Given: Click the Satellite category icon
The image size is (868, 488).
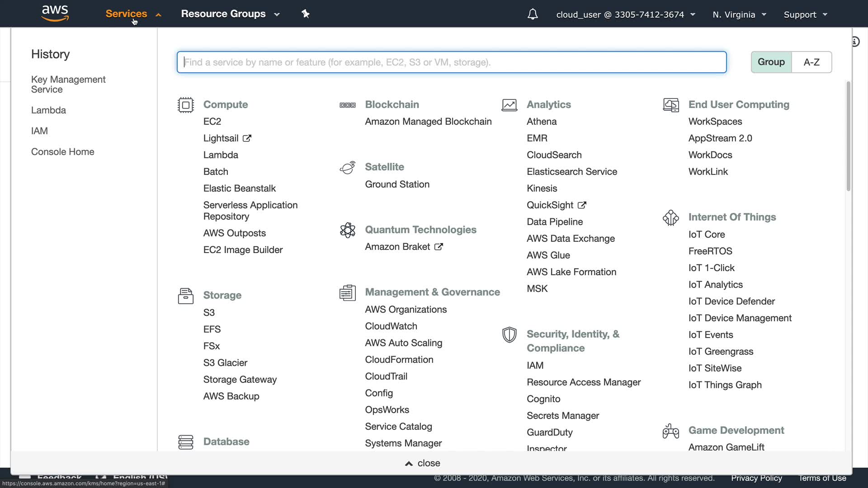Looking at the screenshot, I should point(347,168).
